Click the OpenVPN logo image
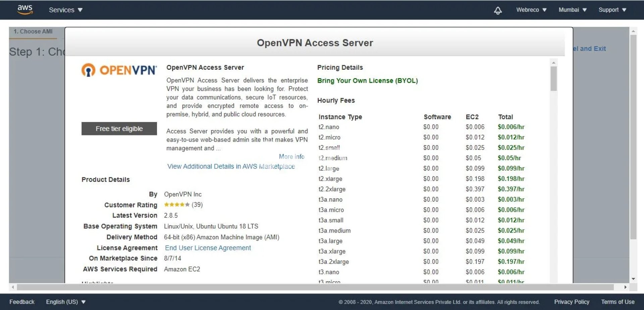The width and height of the screenshot is (644, 310). [x=119, y=70]
